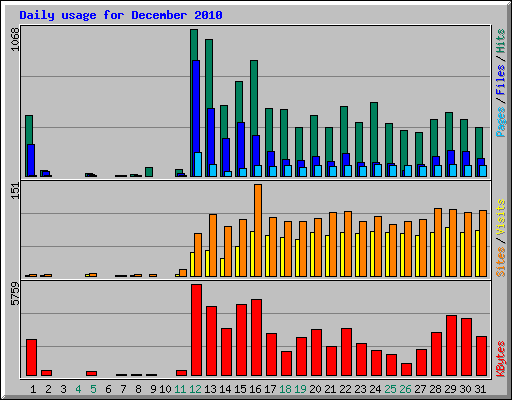Click the cyan pages bar for day 24
This screenshot has height=400, width=512.
[x=378, y=170]
